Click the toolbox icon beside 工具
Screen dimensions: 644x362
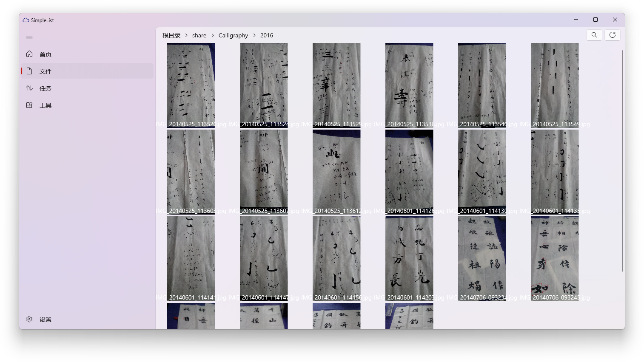tap(29, 105)
